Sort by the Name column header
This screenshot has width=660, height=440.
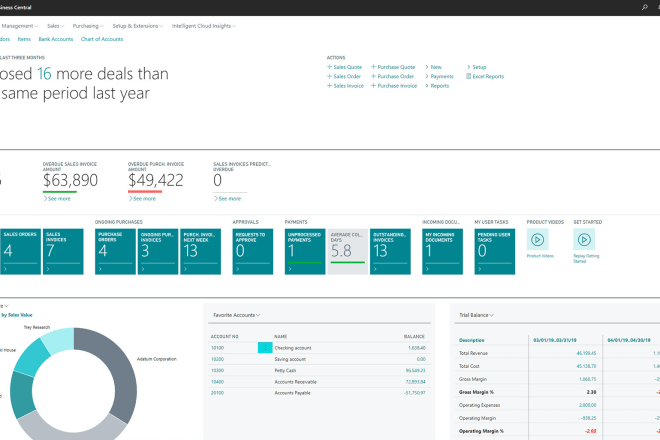tap(280, 336)
